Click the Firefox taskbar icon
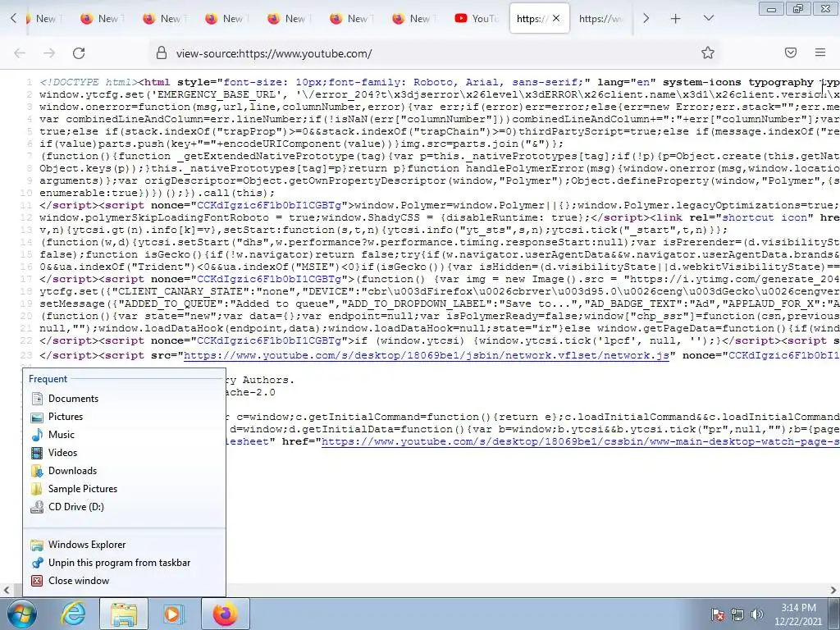Screen dimensions: 840x630 (x=225, y=614)
